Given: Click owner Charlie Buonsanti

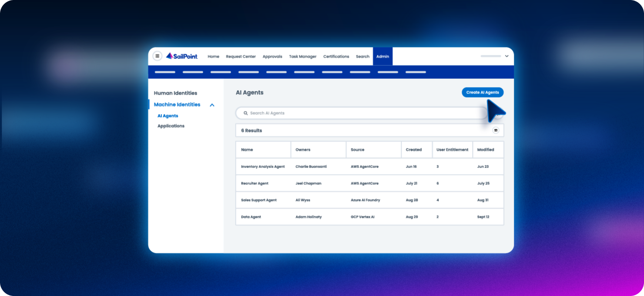Looking at the screenshot, I should 311,167.
